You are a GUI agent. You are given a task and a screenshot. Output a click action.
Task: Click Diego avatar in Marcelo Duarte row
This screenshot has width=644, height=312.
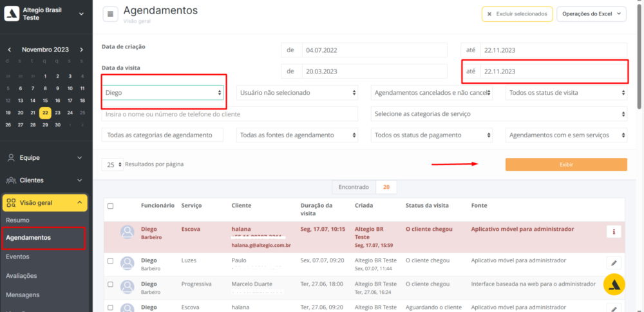click(128, 287)
